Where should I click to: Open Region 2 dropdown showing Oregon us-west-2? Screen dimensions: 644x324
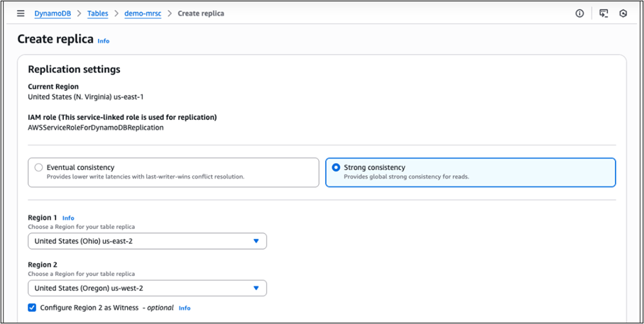coord(147,289)
